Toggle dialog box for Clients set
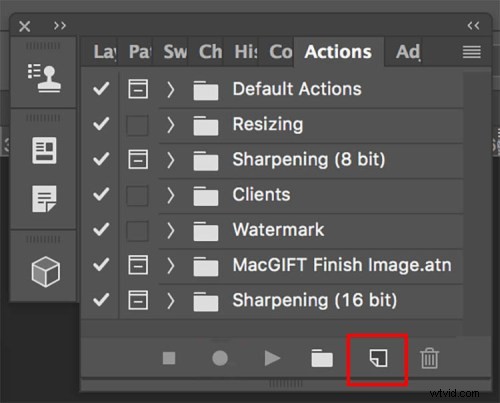Screen dimensions: 500x403 (x=137, y=195)
